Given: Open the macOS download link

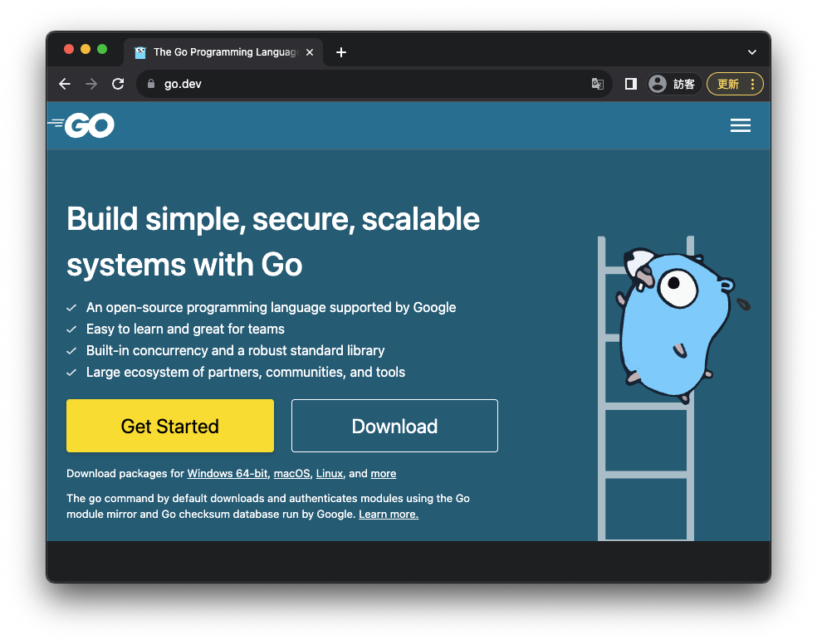Looking at the screenshot, I should click(291, 474).
